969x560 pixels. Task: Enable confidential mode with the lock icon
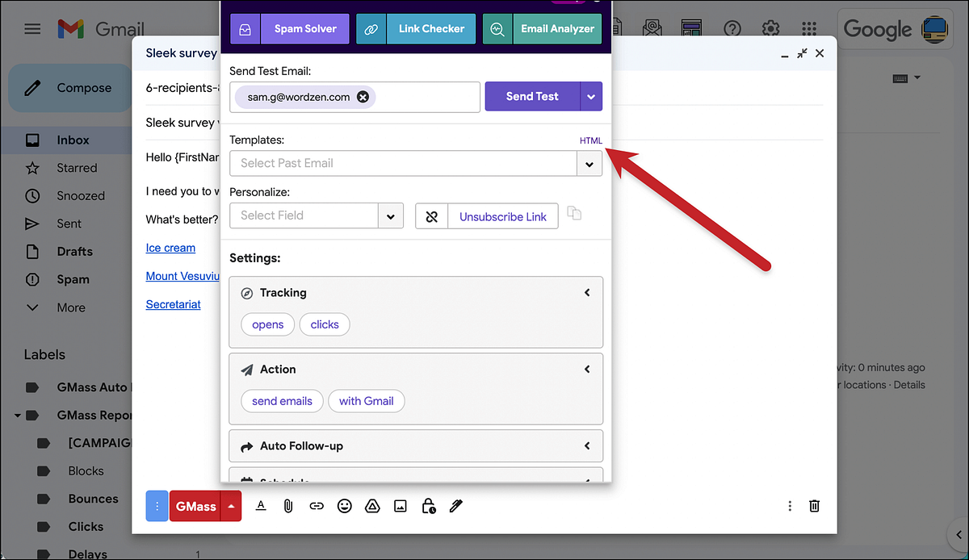(x=428, y=506)
